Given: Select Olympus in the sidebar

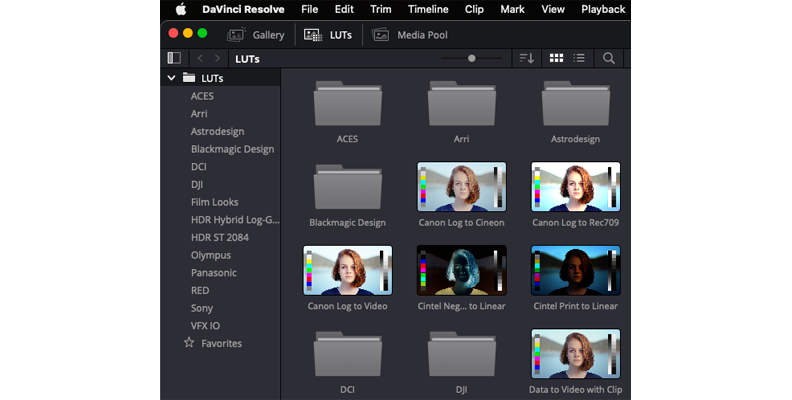Looking at the screenshot, I should pyautogui.click(x=211, y=255).
